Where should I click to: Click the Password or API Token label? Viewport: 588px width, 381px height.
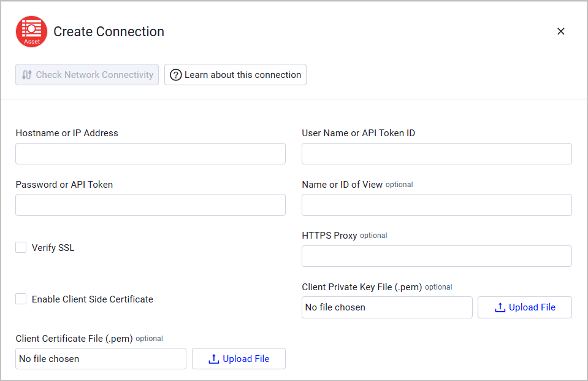64,184
